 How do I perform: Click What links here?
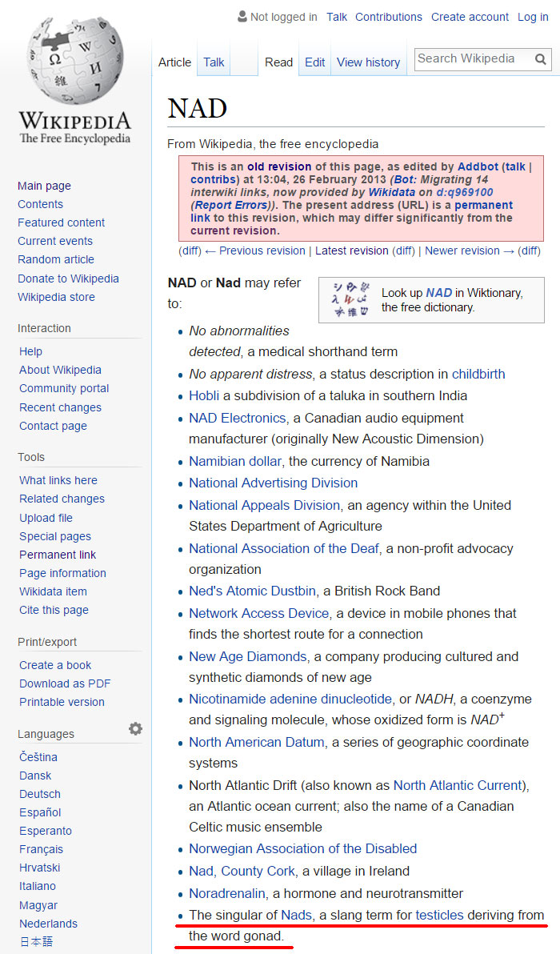click(x=58, y=480)
